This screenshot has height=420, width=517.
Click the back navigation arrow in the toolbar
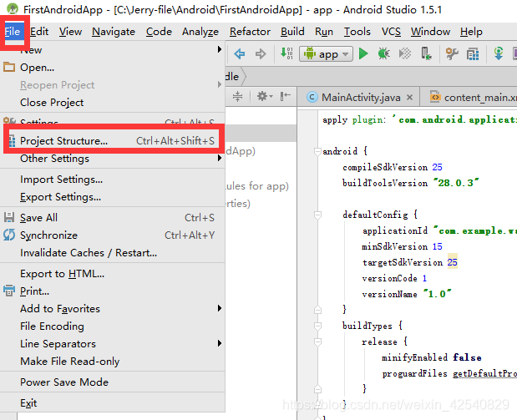pos(240,53)
